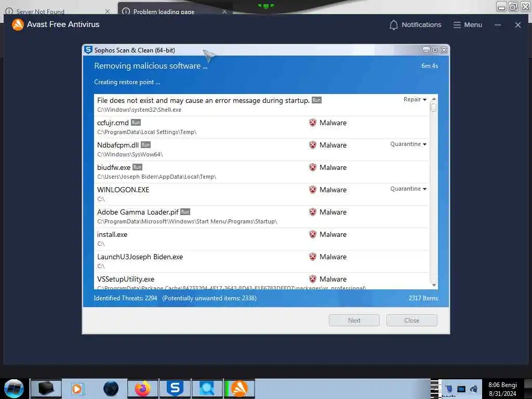Open Sophos from the taskbar
The width and height of the screenshot is (532, 399).
175,389
